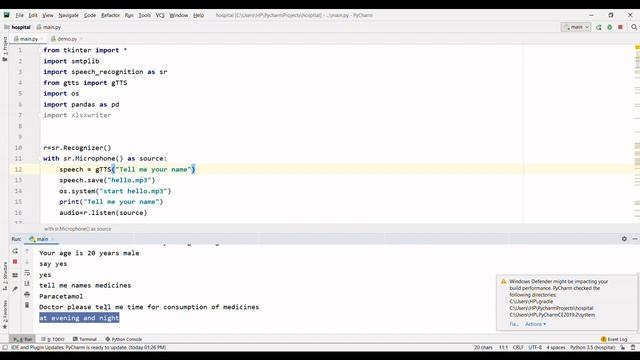The width and height of the screenshot is (640, 360).
Task: Click code line 'import pandas as pd'
Action: point(81,104)
